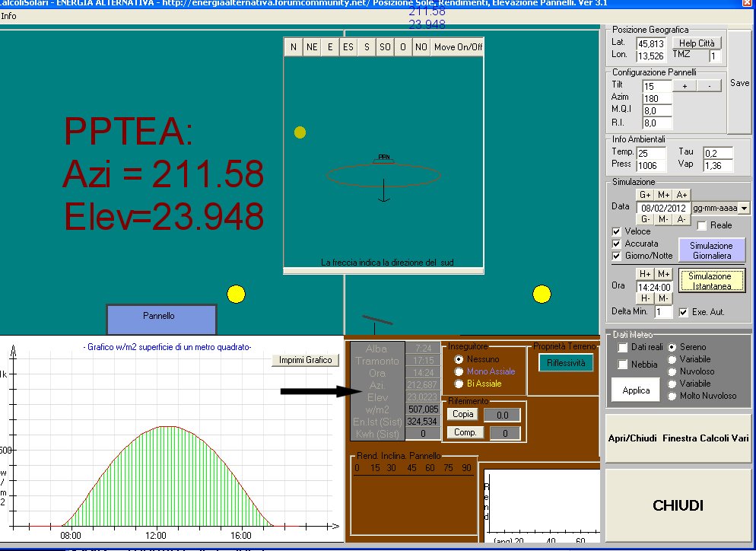This screenshot has height=551, width=756.
Task: Toggle the Accurata checkbox
Action: (x=616, y=244)
